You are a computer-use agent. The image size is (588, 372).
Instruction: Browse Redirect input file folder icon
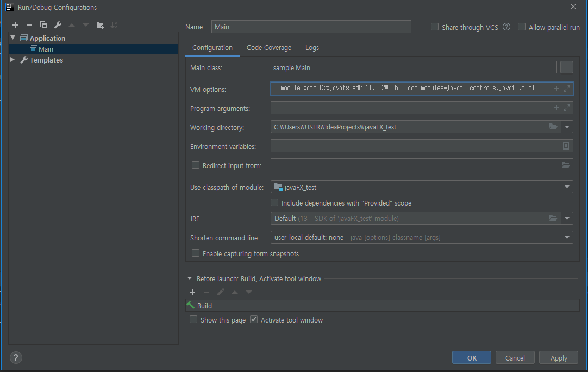[x=566, y=165]
